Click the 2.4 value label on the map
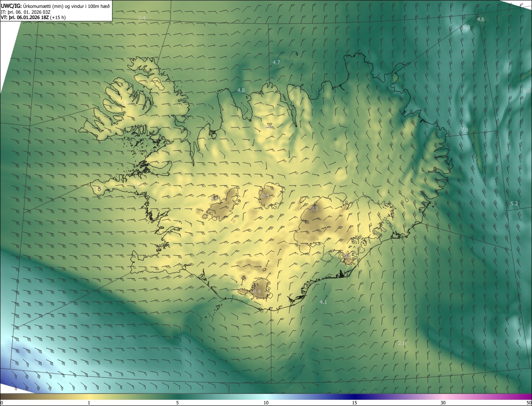 [142, 18]
